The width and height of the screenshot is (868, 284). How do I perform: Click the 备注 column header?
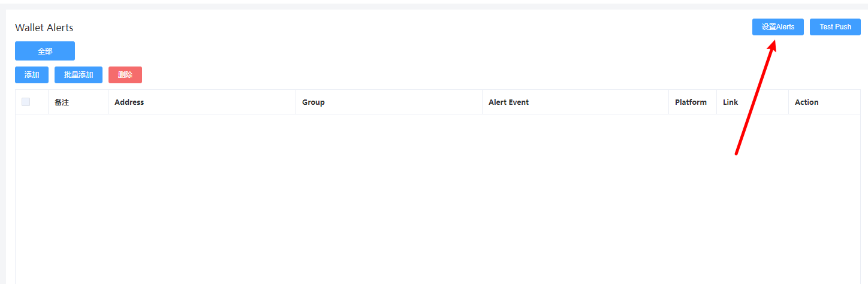(x=62, y=102)
